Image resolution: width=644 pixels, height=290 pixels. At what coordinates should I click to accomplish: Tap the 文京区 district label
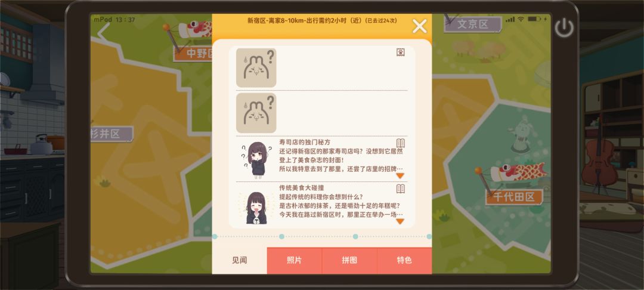pos(473,24)
